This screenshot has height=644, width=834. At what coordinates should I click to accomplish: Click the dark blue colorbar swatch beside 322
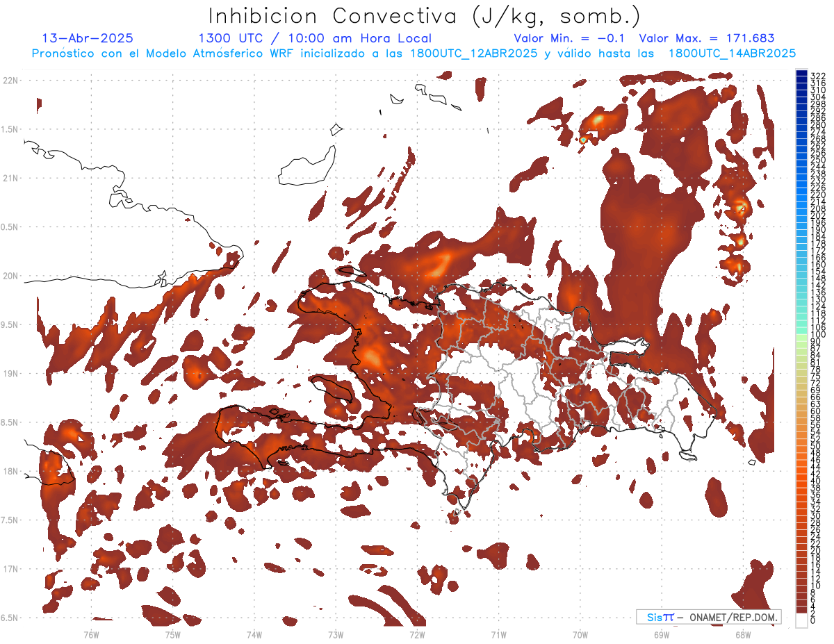[801, 73]
